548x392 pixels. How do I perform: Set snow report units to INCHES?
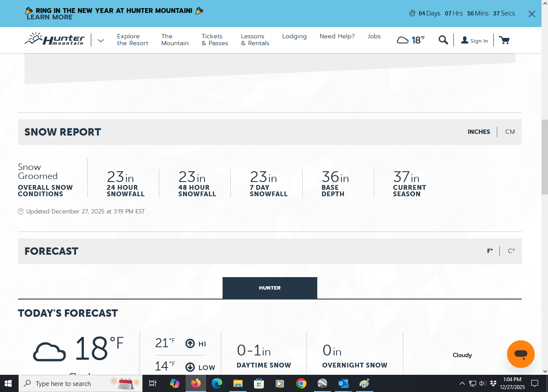click(479, 132)
